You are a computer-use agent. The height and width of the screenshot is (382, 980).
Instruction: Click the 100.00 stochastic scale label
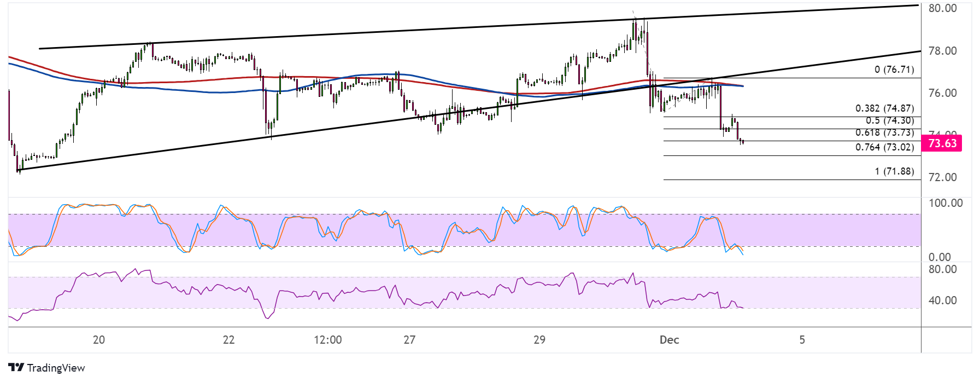[946, 203]
